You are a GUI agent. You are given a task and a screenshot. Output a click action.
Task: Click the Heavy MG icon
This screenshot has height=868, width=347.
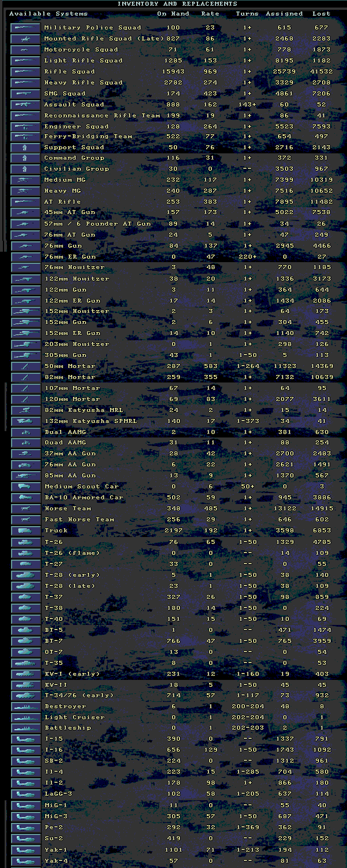tap(25, 190)
